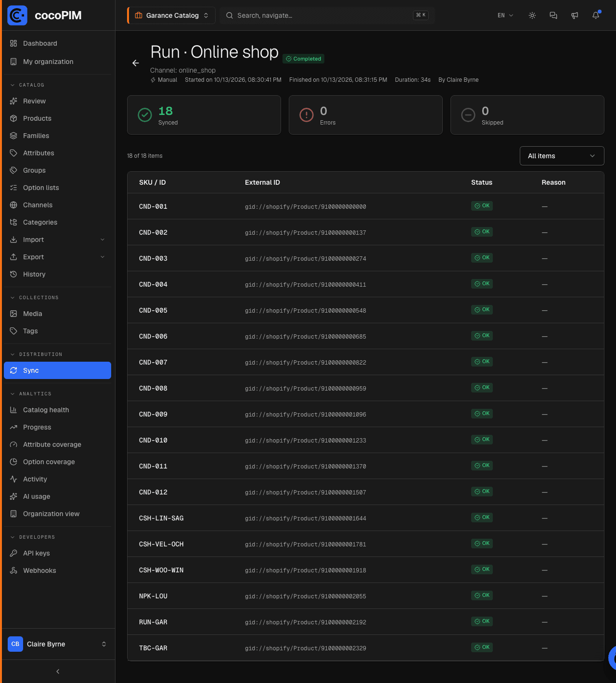
Task: Click the Catalog health chart icon
Action: pyautogui.click(x=13, y=410)
